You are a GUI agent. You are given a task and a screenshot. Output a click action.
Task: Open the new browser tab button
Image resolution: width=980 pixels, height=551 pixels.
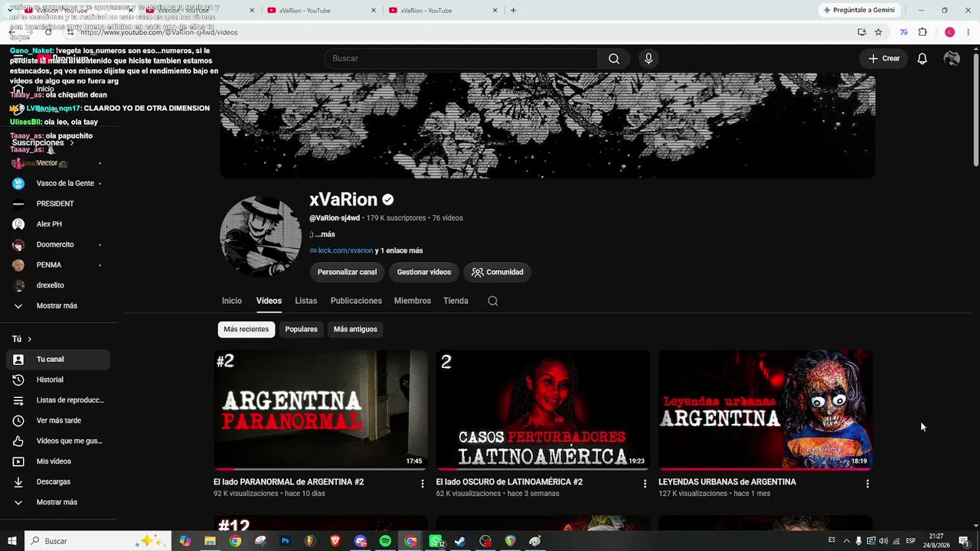pyautogui.click(x=513, y=10)
